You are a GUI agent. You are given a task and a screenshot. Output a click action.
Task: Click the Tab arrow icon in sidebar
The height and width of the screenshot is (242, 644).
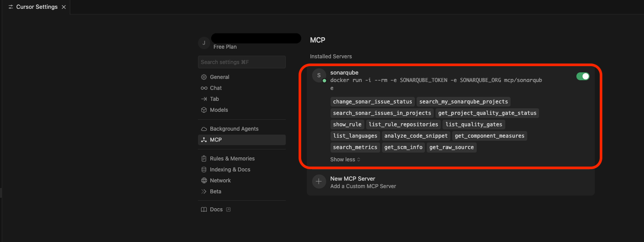[204, 99]
